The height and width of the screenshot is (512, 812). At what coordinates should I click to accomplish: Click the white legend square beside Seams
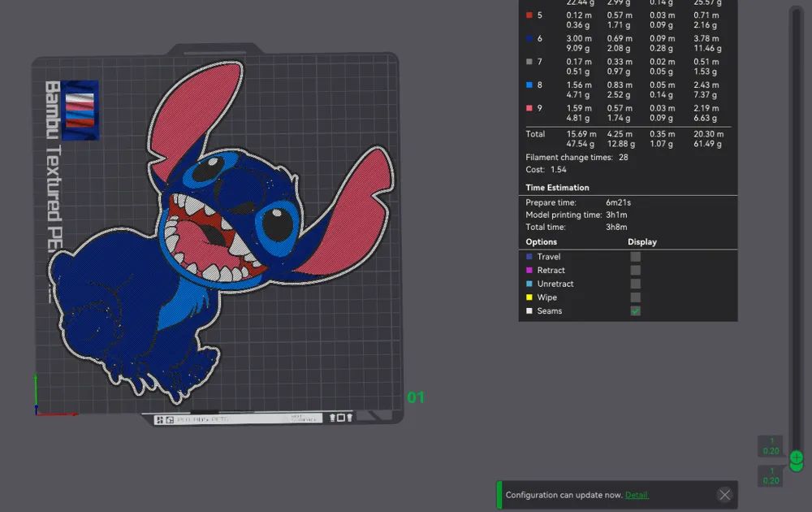pyautogui.click(x=529, y=310)
